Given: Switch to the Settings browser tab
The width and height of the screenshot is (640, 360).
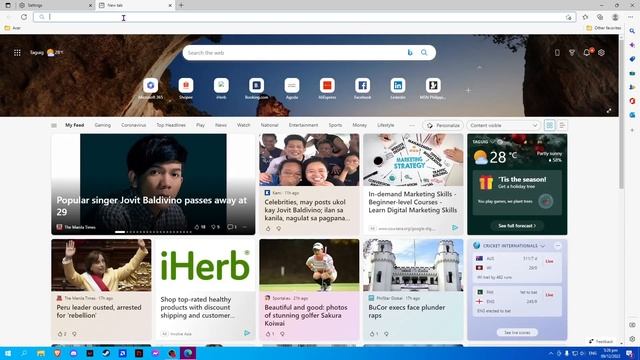Looking at the screenshot, I should tap(55, 5).
